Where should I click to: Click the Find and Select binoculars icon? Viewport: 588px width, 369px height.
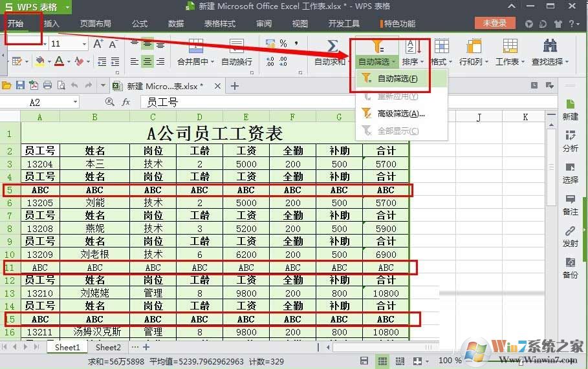pyautogui.click(x=550, y=47)
